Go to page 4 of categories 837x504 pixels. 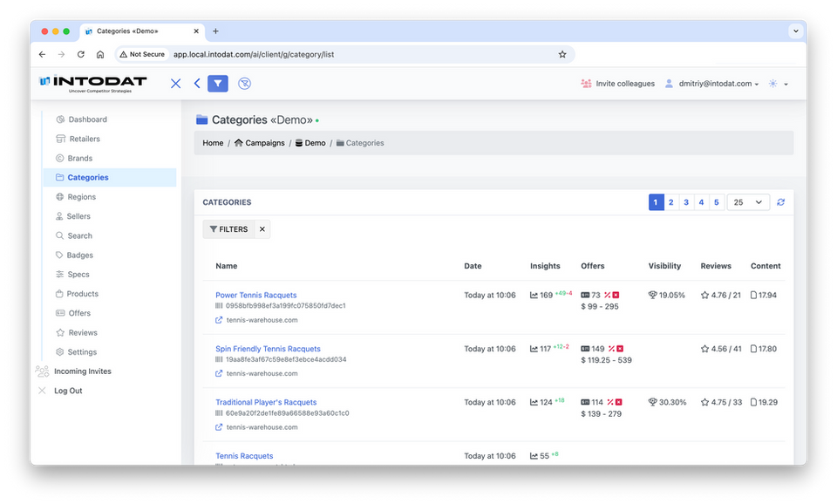701,202
